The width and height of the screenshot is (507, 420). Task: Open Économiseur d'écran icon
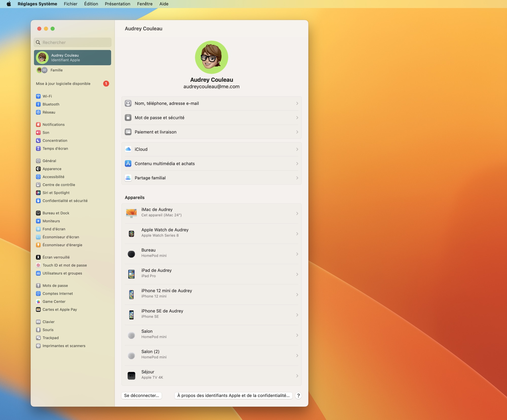click(x=38, y=237)
